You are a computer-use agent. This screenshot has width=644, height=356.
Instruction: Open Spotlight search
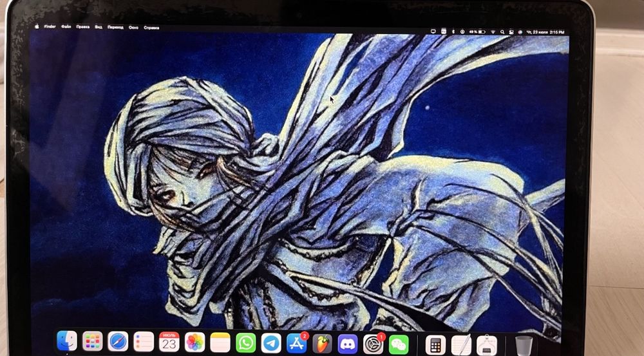(502, 32)
